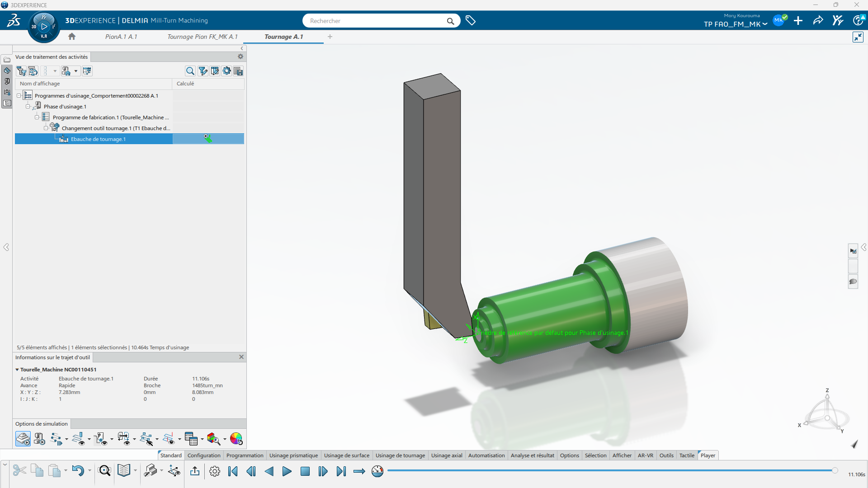Click the Programmes d'usinage root node
Viewport: 868px width, 488px height.
click(x=96, y=96)
